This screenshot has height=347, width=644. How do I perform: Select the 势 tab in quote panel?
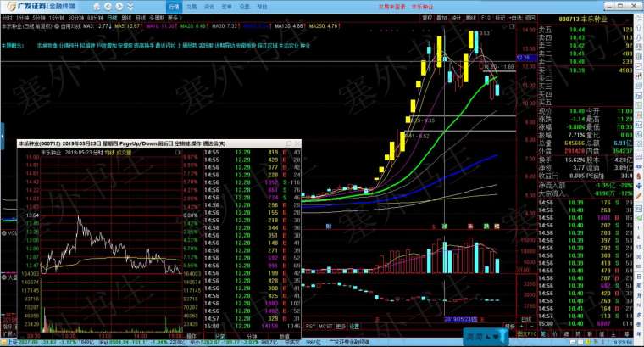(578, 334)
